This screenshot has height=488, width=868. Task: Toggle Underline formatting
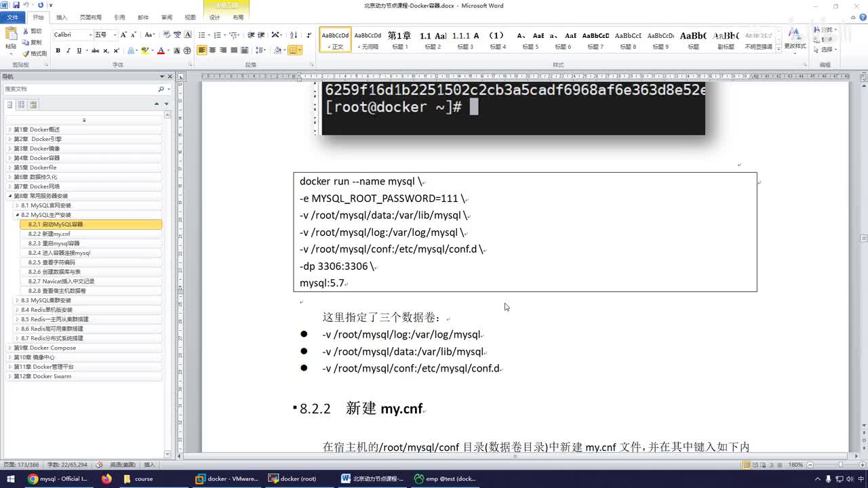click(79, 50)
